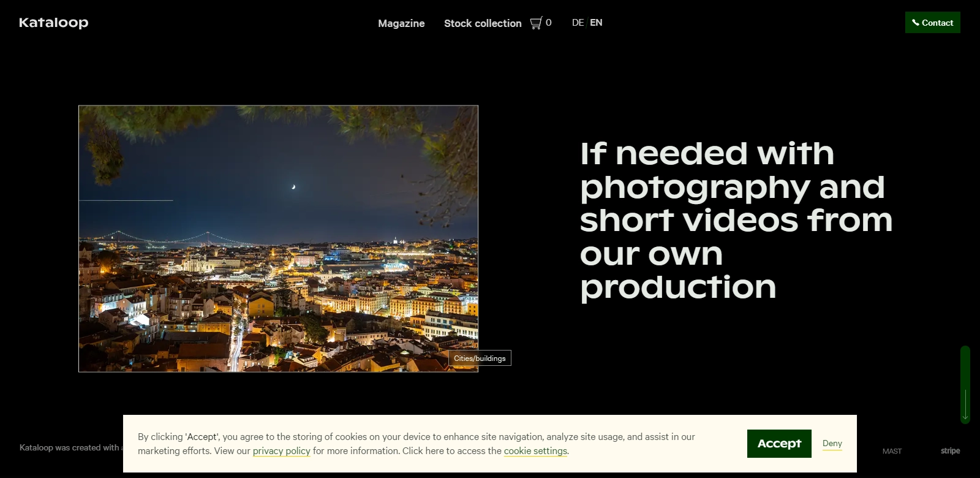Accept the cookies
The width and height of the screenshot is (980, 478).
tap(779, 444)
